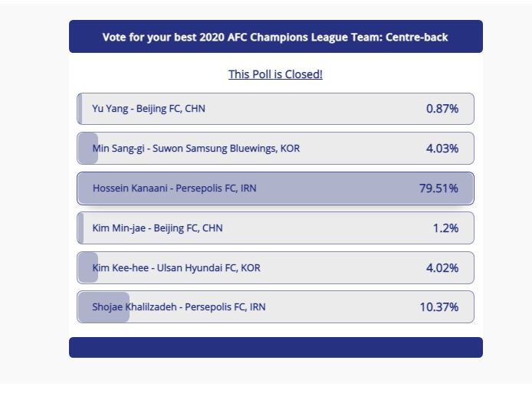The width and height of the screenshot is (532, 393).
Task: Click the 1.2% vote result
Action: pyautogui.click(x=445, y=228)
